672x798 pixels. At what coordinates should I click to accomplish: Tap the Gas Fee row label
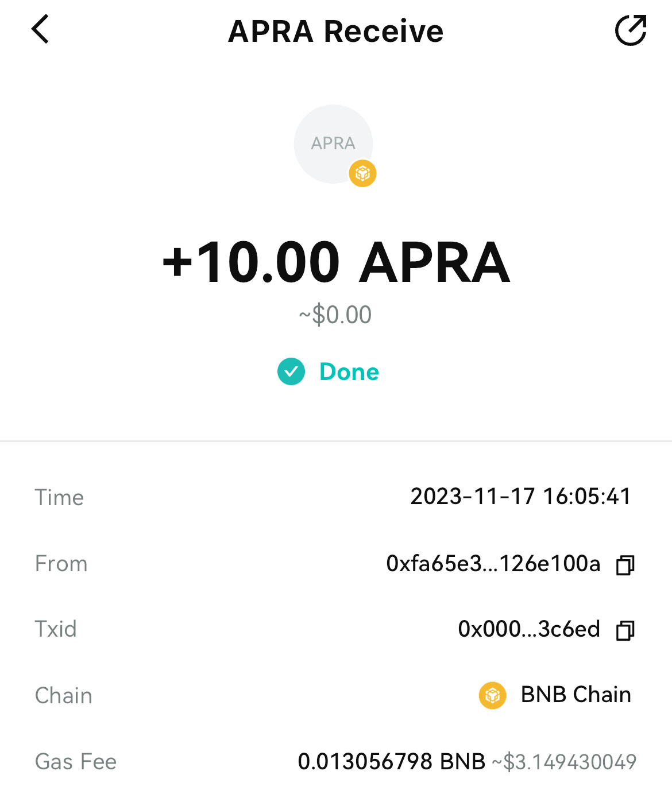(76, 762)
